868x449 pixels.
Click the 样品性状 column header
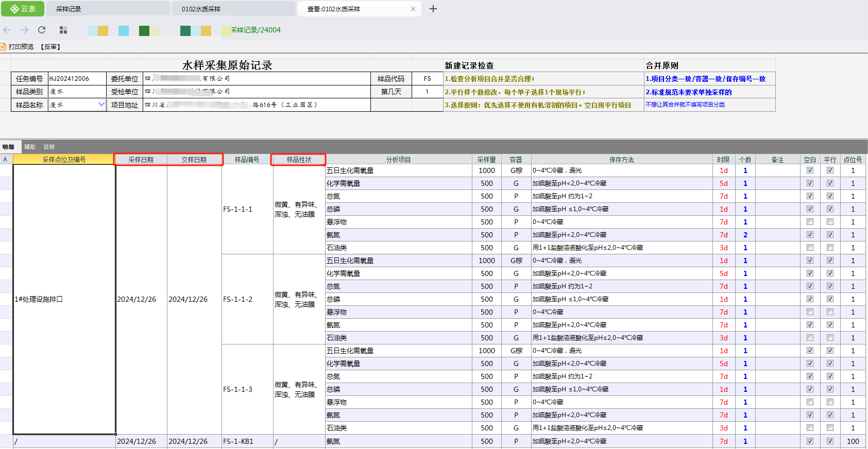pyautogui.click(x=299, y=160)
